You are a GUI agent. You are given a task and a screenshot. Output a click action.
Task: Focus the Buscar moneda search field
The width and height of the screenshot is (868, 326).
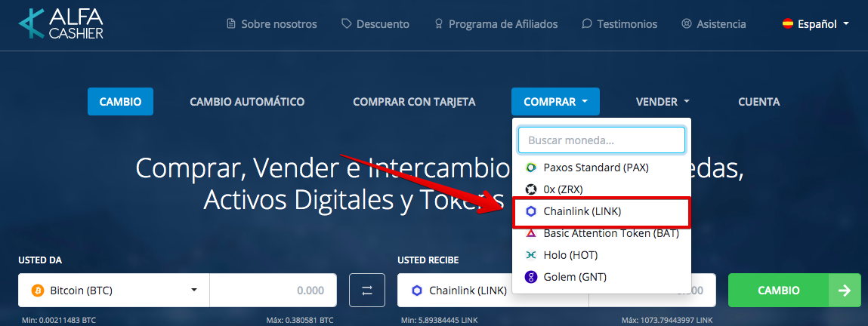click(x=602, y=140)
